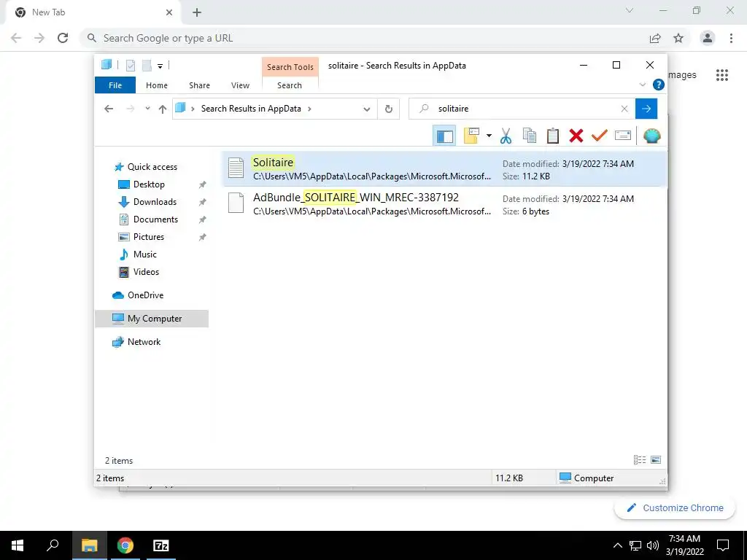Click the orange checkmark Properties icon
The image size is (747, 560).
[600, 136]
